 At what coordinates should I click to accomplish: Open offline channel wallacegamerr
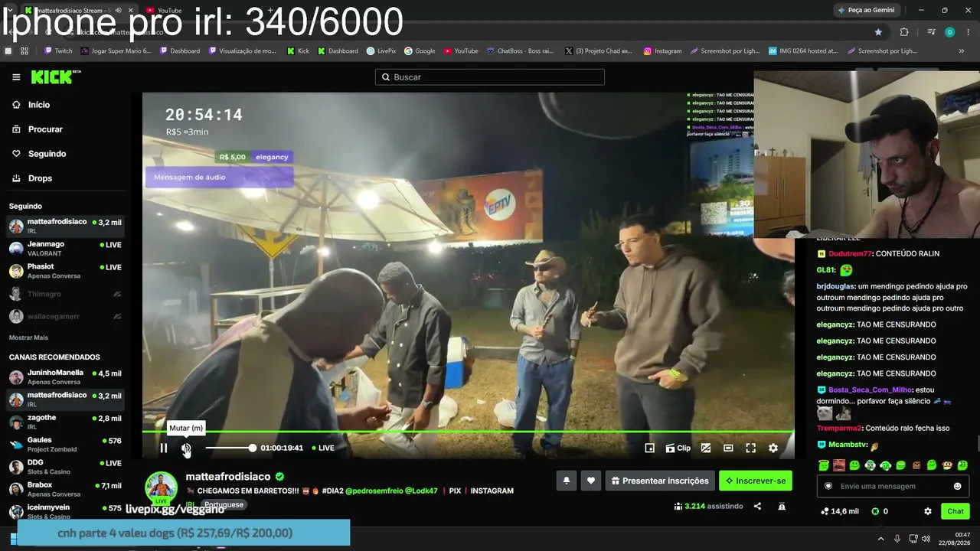65,316
